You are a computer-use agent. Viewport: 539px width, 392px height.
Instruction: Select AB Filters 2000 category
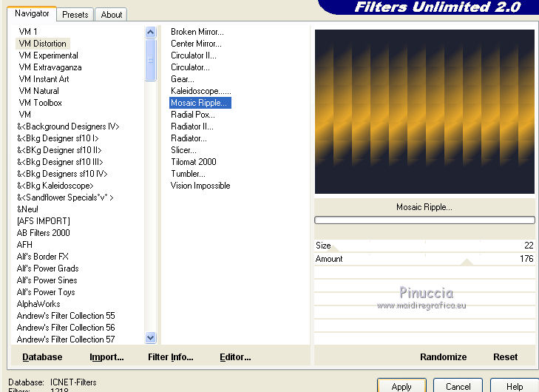click(x=44, y=233)
